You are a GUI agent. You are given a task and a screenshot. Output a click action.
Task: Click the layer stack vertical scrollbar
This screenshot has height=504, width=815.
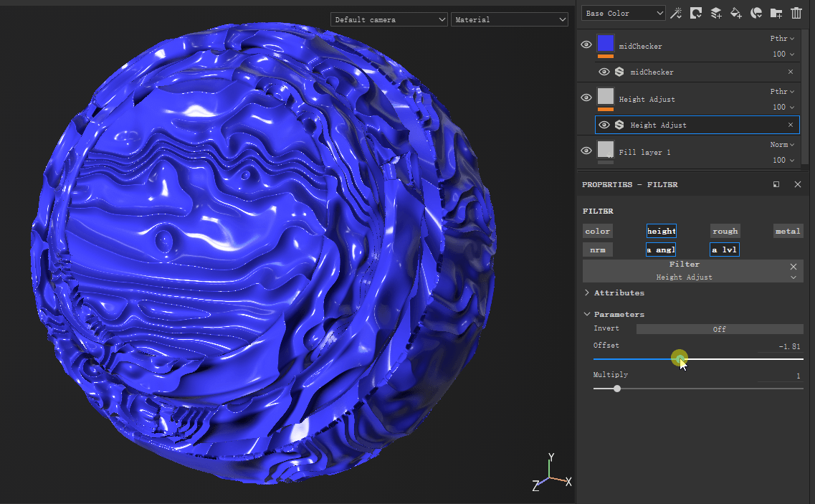pos(806,96)
